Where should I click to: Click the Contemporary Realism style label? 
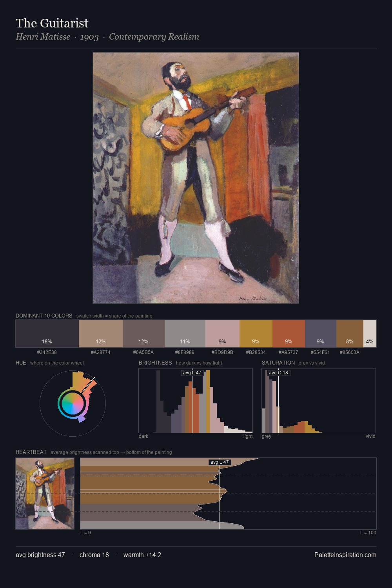pos(154,37)
